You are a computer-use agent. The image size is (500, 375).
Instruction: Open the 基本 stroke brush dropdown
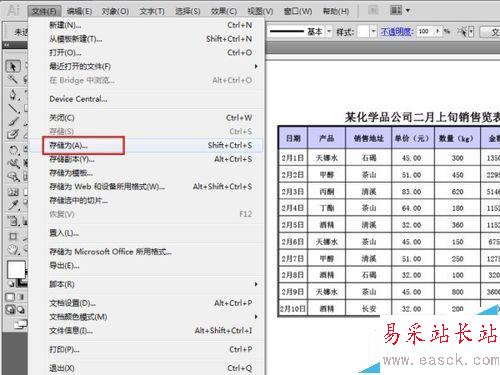pyautogui.click(x=329, y=32)
